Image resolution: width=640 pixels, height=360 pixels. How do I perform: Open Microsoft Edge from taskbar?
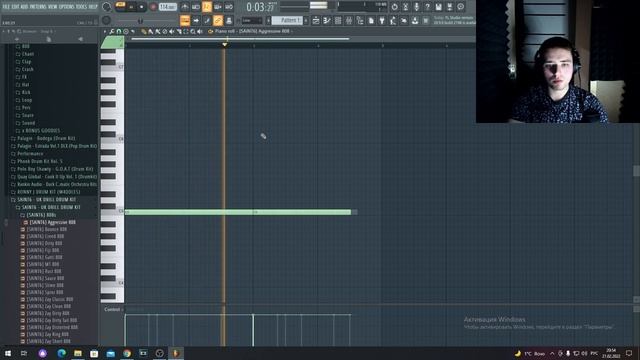pyautogui.click(x=61, y=353)
